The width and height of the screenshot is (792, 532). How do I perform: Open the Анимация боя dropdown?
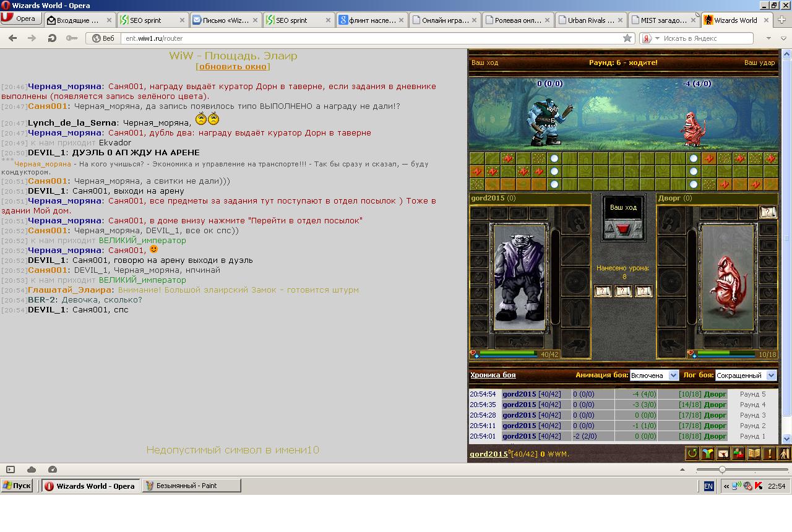tap(654, 375)
